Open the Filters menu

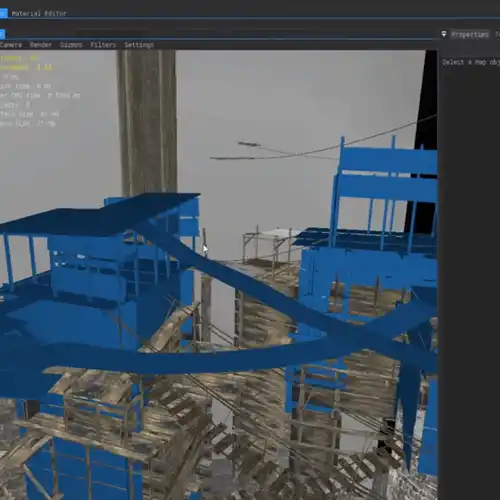tap(103, 45)
